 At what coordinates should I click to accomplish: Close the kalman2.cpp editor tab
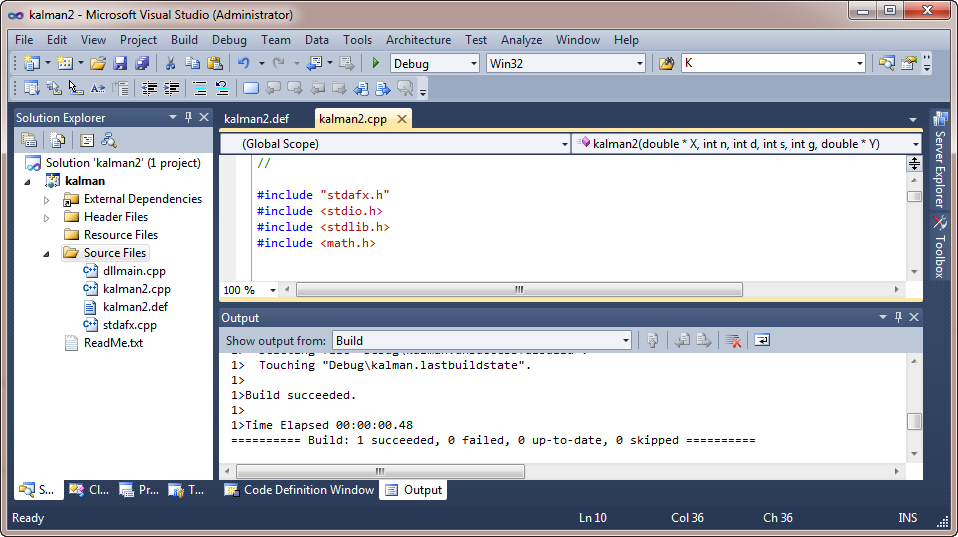click(x=402, y=119)
